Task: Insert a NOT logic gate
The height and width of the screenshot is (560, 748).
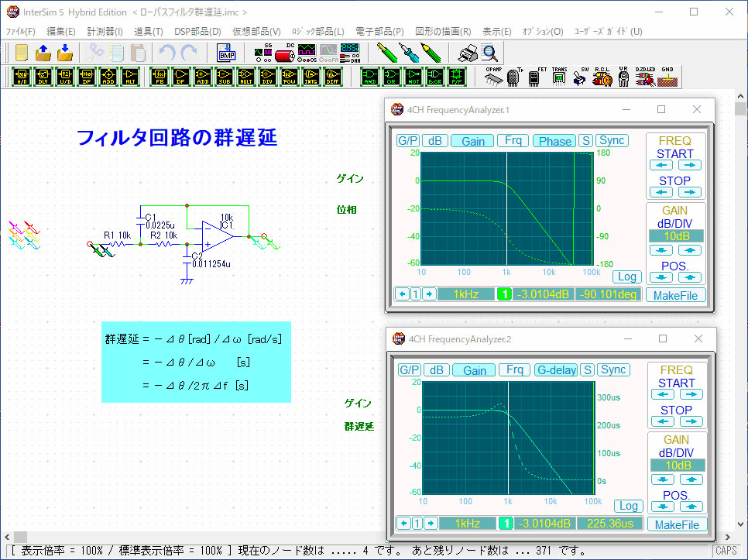Action: (413, 77)
